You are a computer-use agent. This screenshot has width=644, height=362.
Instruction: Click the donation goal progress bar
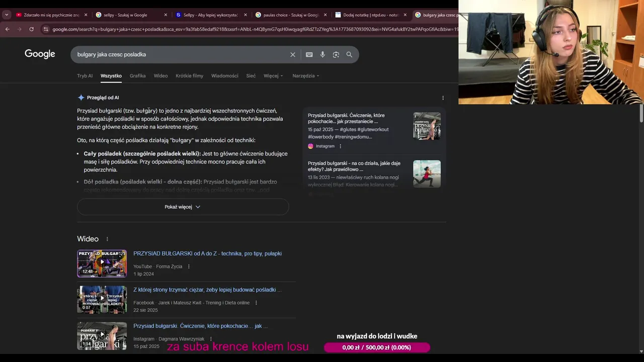[377, 347]
